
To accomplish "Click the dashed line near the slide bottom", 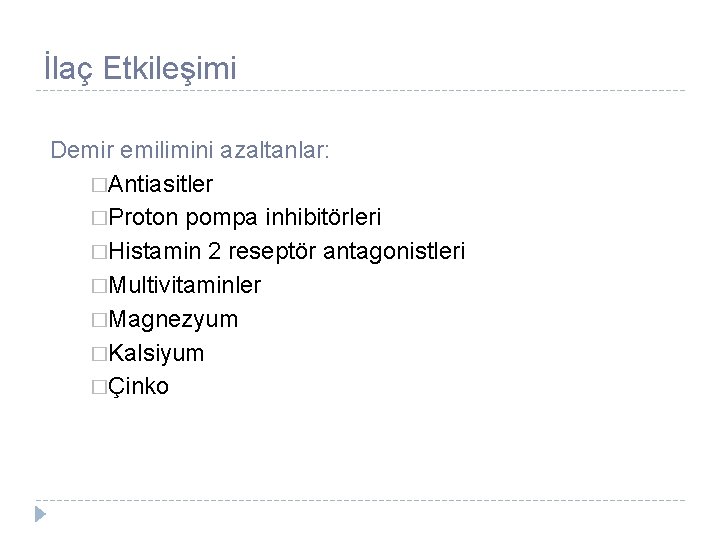I will pos(360,500).
